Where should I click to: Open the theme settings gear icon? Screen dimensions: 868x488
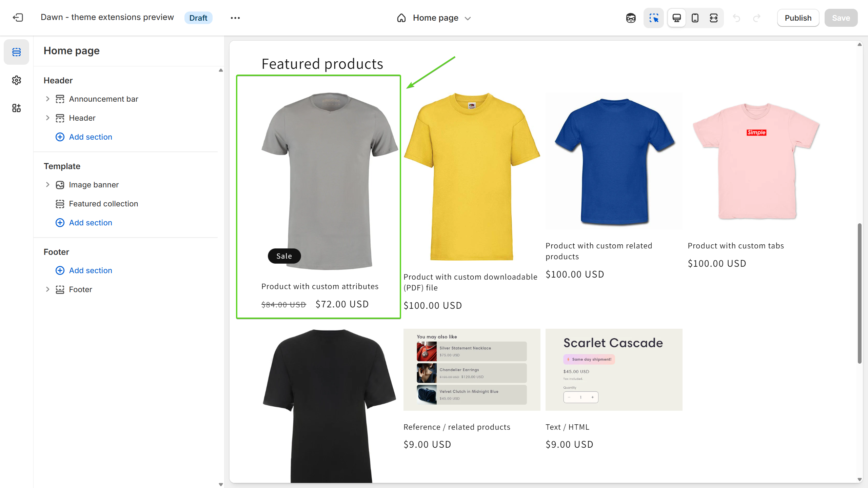16,80
